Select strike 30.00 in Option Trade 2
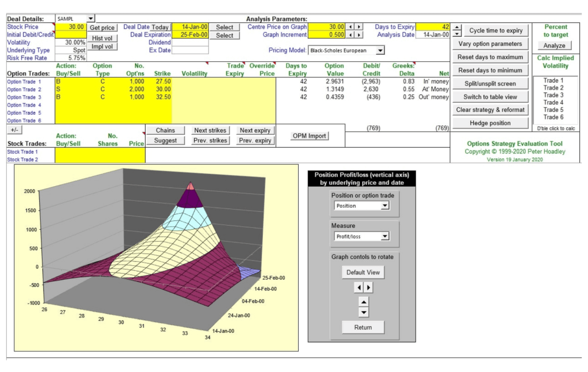Screen dimensions: 588x372 [x=163, y=89]
